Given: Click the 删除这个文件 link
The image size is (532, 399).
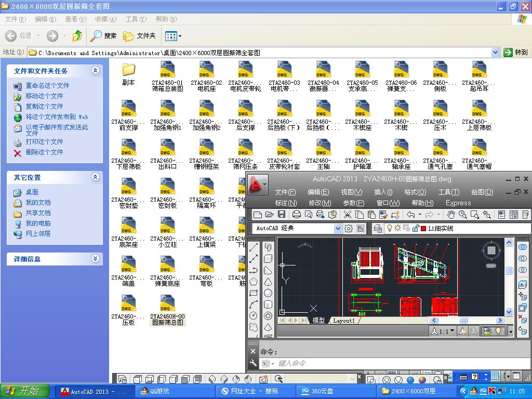Looking at the screenshot, I should [44, 152].
